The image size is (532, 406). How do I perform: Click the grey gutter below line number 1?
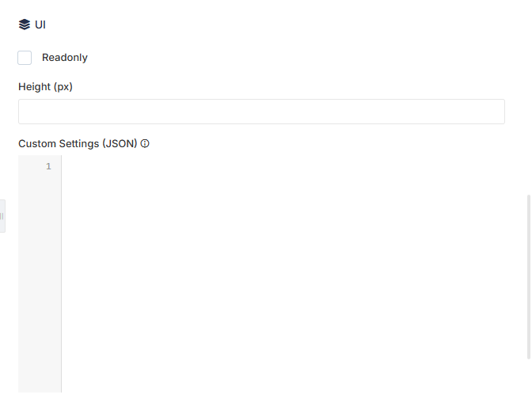(40, 282)
